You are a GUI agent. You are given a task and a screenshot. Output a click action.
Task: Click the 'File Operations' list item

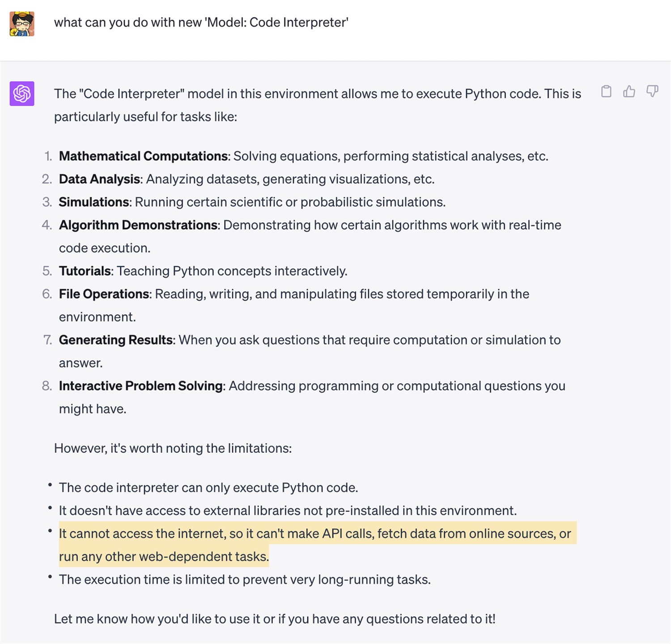pos(294,305)
